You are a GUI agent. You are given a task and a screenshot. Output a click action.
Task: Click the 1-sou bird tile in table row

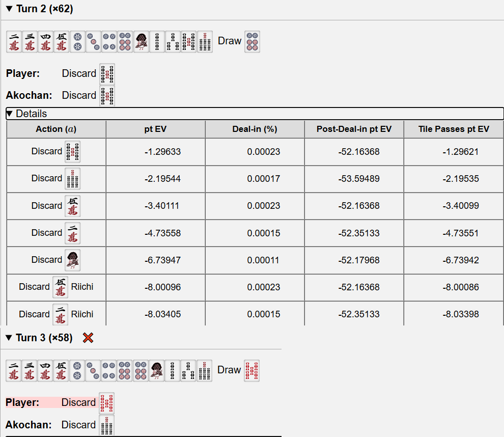(73, 260)
